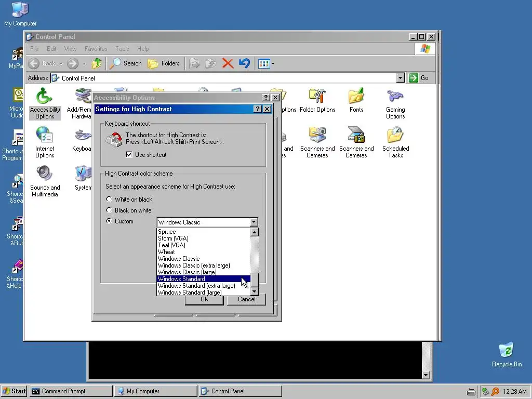Click Cancel in Settings for High Contrast
Image resolution: width=532 pixels, height=399 pixels.
[246, 300]
